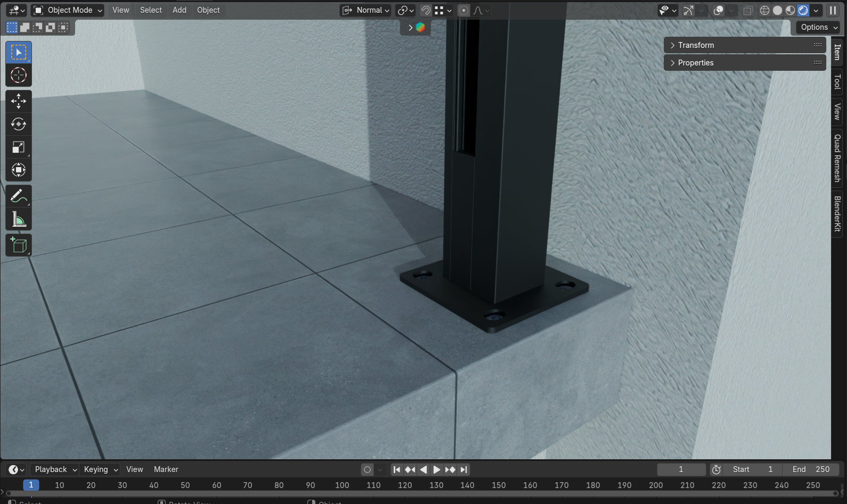This screenshot has height=504, width=847.
Task: Open the Playback popover
Action: 55,469
